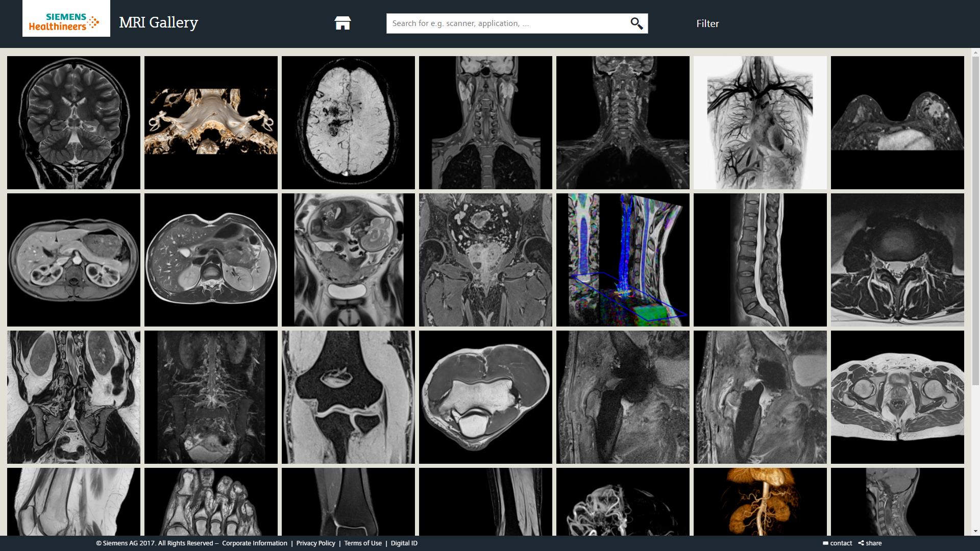Open the breast MRI thumbnail
Viewport: 980px width, 551px height.
pyautogui.click(x=897, y=122)
